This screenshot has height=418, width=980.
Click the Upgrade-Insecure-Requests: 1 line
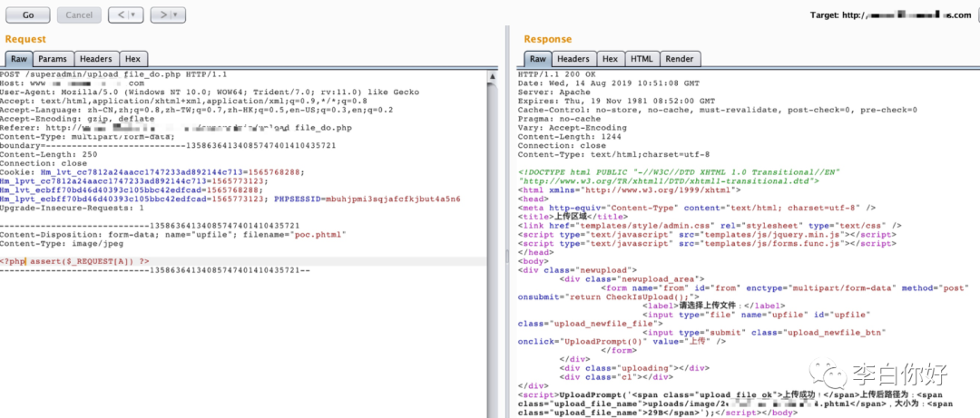pos(73,208)
